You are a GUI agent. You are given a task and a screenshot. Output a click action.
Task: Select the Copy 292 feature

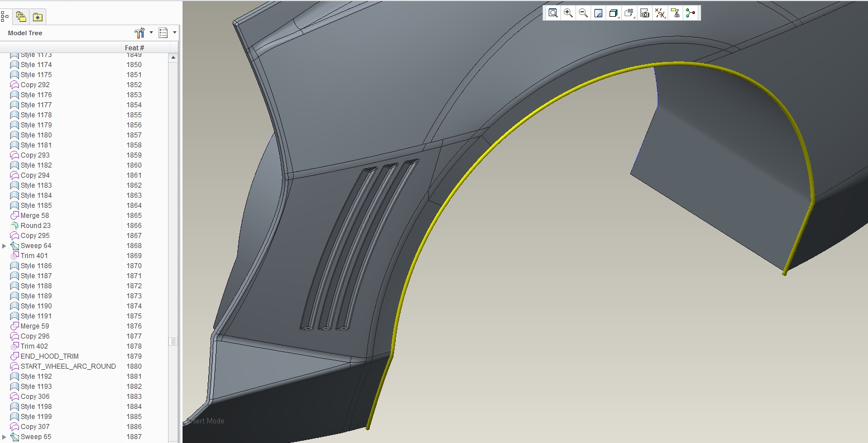35,85
